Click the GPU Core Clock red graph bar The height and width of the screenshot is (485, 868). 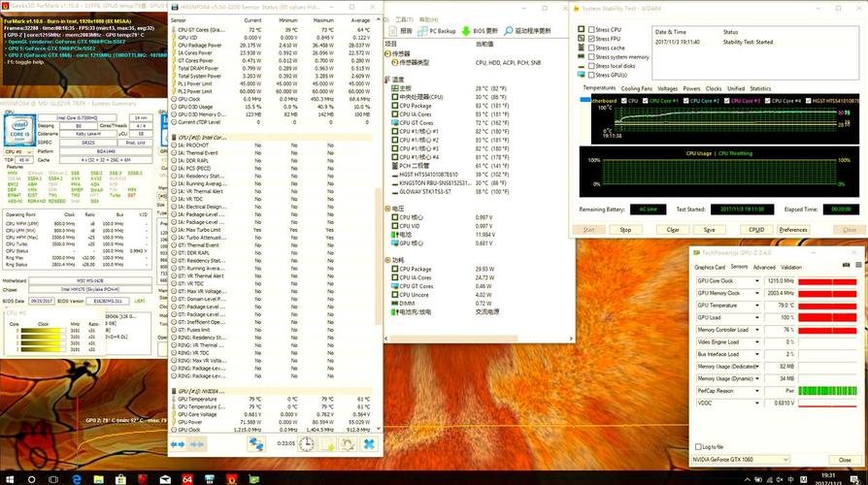[827, 281]
